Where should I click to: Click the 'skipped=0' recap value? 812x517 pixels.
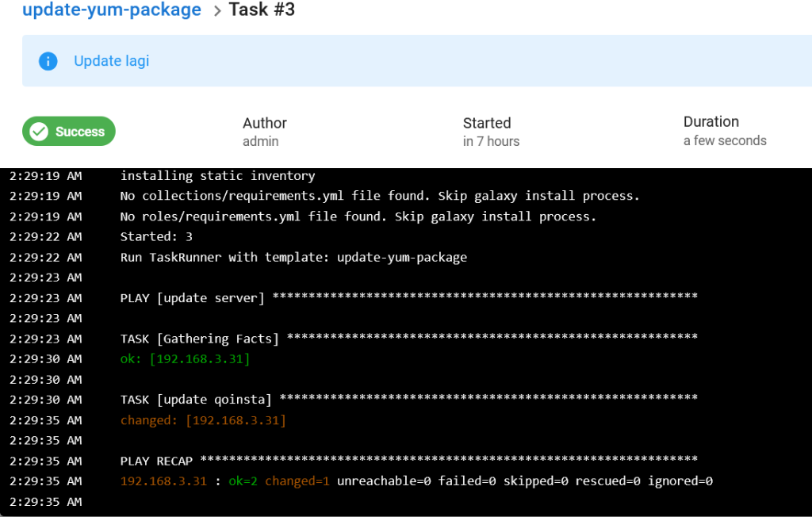pyautogui.click(x=535, y=481)
